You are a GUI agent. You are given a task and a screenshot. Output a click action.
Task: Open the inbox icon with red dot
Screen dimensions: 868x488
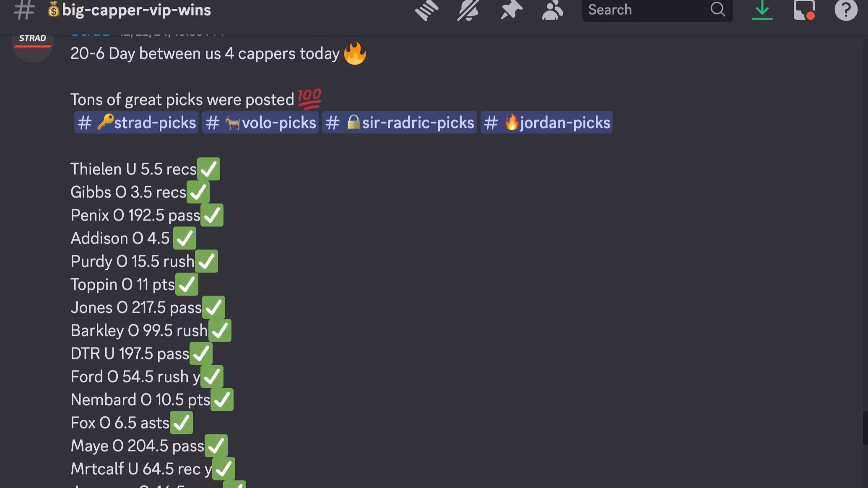(804, 10)
